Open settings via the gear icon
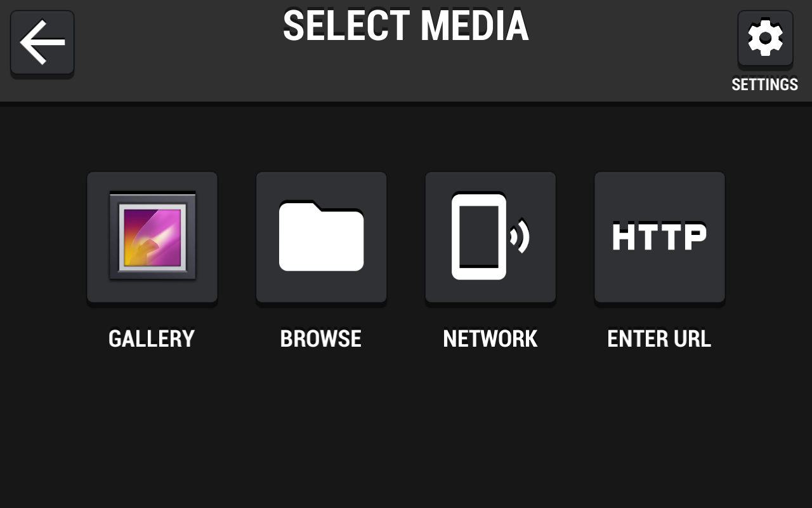 (x=765, y=39)
